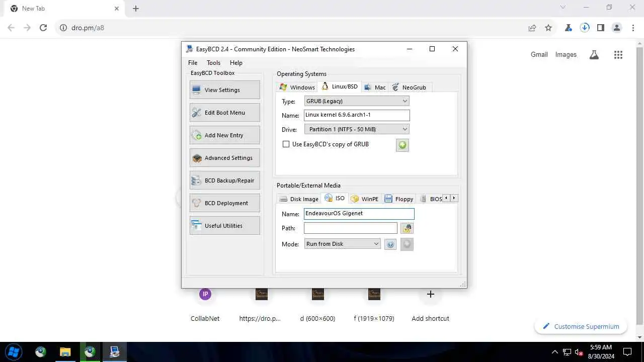
Task: Open the Tools menu in EasyBCD
Action: pyautogui.click(x=213, y=63)
